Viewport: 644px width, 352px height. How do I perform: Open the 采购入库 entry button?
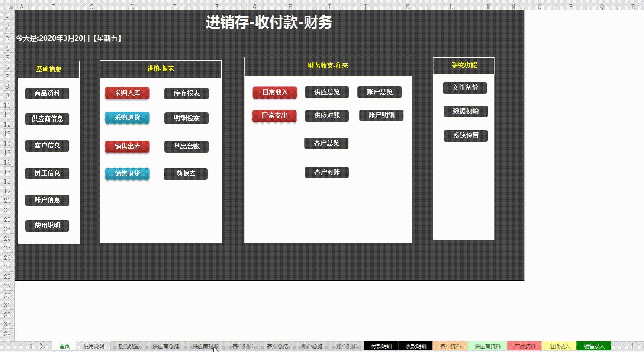127,93
